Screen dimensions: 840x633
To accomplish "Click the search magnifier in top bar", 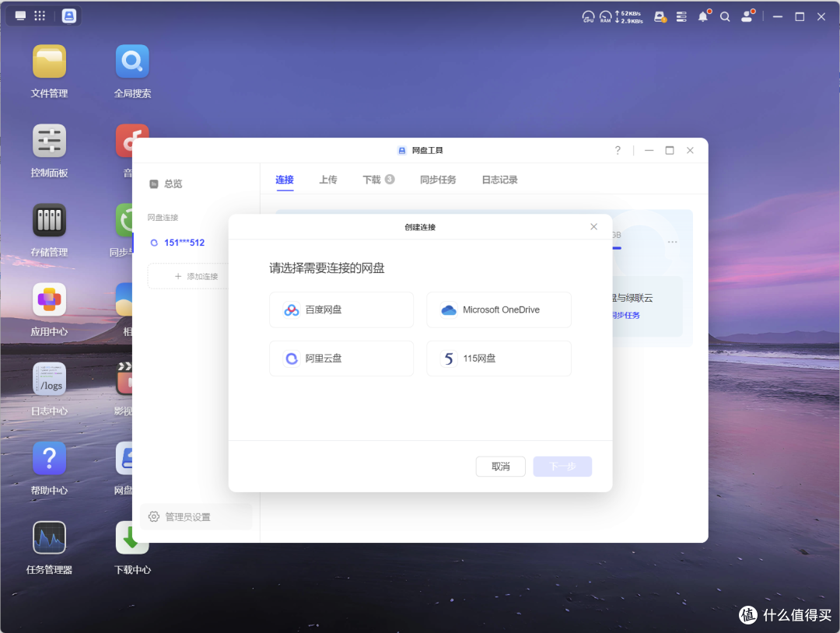I will pos(725,16).
